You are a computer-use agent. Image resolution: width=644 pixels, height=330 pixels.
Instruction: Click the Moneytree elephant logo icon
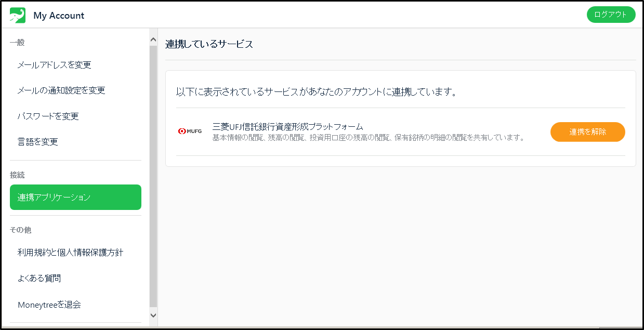18,15
